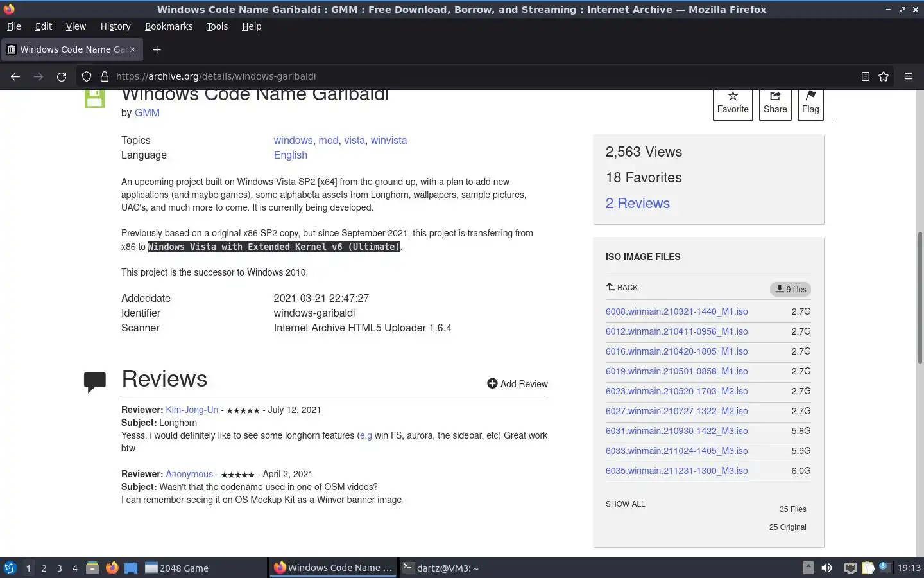Open the windows topic link
Screen dimensions: 924x578
pyautogui.click(x=293, y=140)
